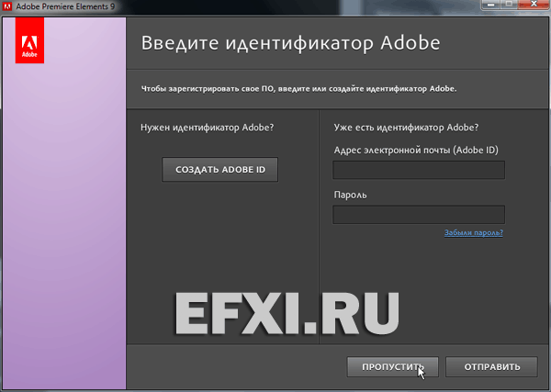Click the text Уже есть идентификатор Adobe?
The image size is (551, 392).
pyautogui.click(x=406, y=128)
